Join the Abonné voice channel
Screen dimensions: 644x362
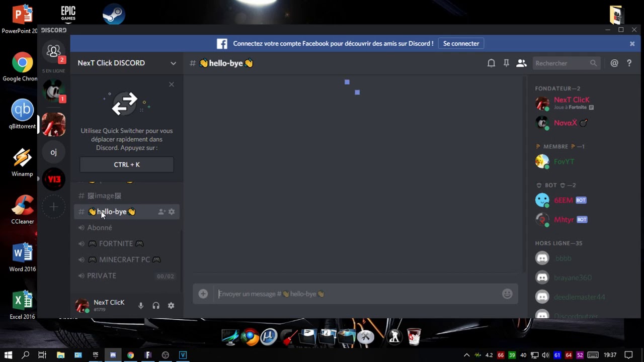point(127,228)
